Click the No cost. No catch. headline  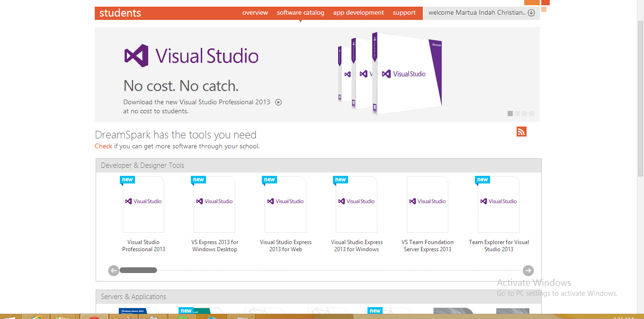(x=181, y=86)
